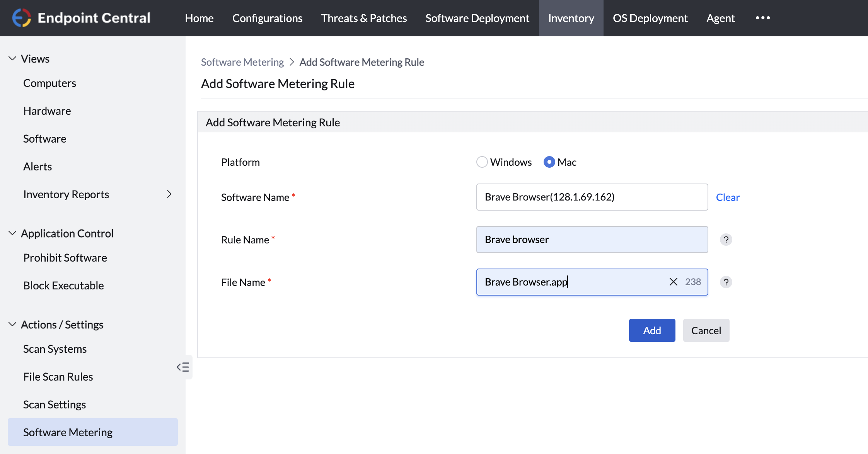Click the help icon next to Rule Name
This screenshot has height=454, width=868.
(726, 240)
